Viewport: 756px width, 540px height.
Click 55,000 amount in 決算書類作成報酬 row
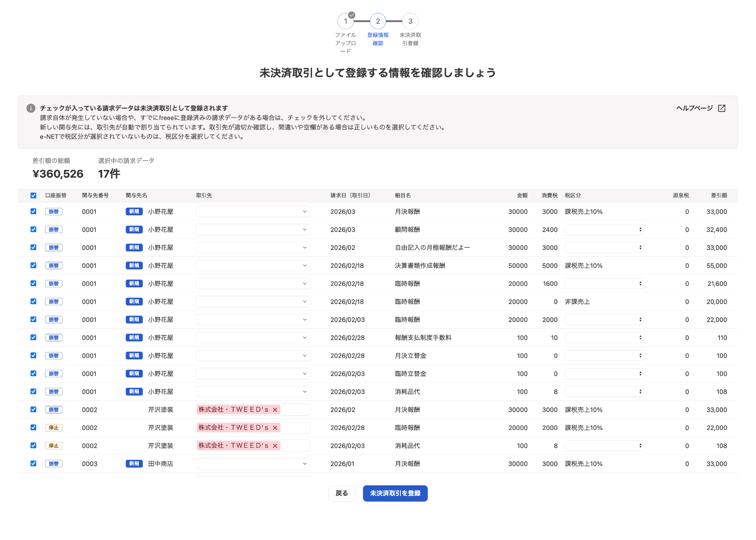[717, 266]
